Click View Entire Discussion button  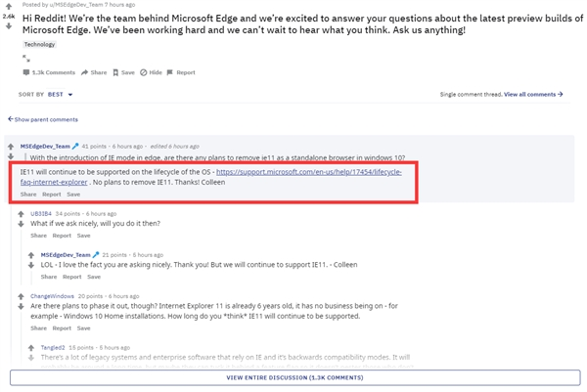pos(294,377)
